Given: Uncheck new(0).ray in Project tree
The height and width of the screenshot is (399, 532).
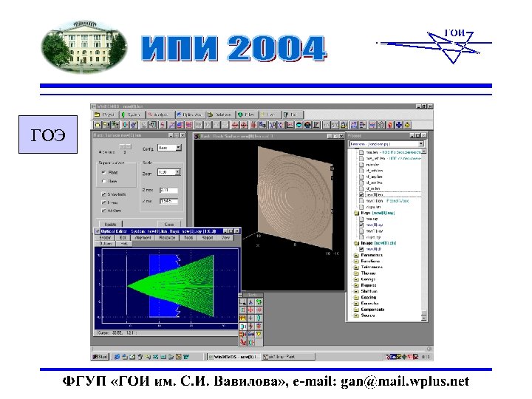Looking at the screenshot, I should click(361, 225).
